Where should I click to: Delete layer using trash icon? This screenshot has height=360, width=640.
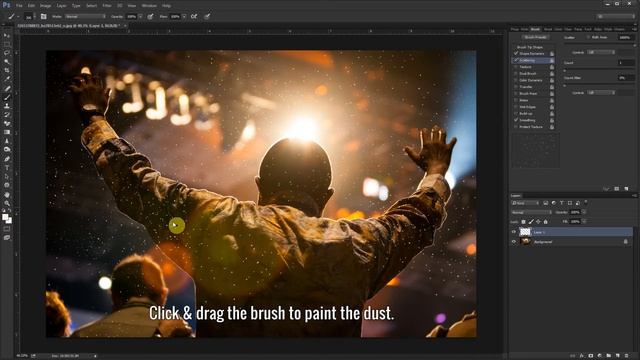tap(626, 356)
